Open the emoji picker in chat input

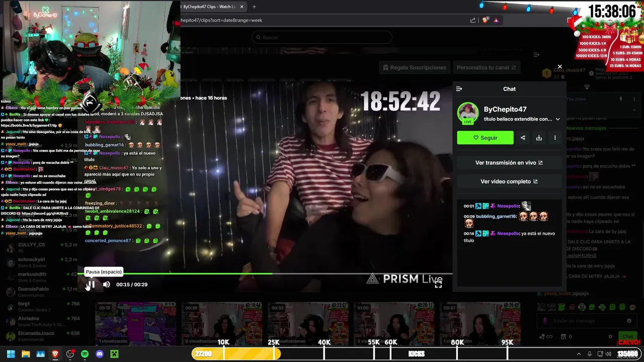click(x=629, y=321)
